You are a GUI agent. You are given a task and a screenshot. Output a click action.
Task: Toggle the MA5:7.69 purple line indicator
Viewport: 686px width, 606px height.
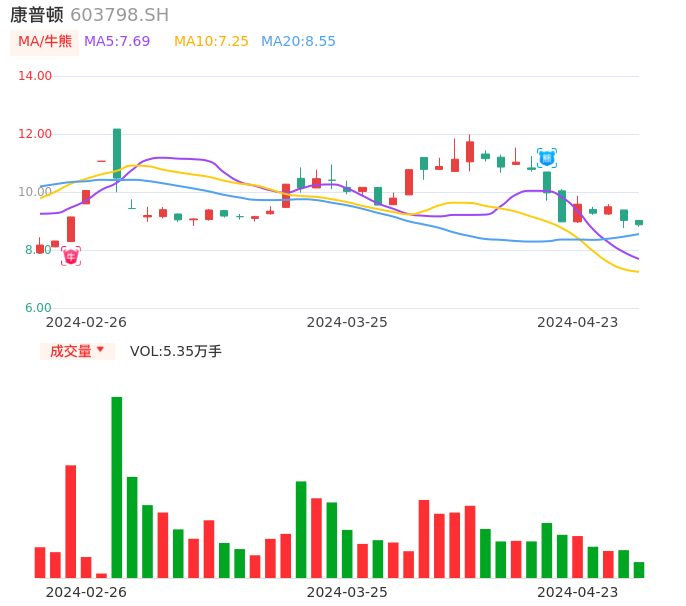(117, 41)
